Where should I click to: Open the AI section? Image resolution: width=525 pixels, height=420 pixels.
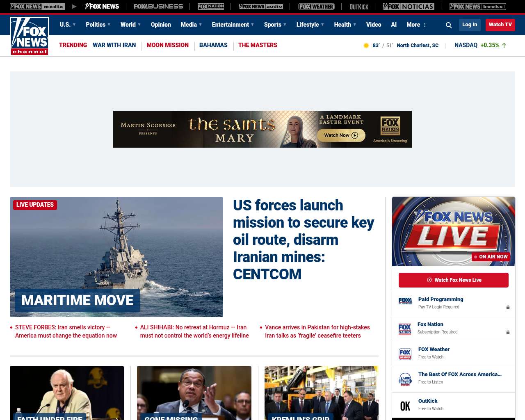tap(394, 25)
